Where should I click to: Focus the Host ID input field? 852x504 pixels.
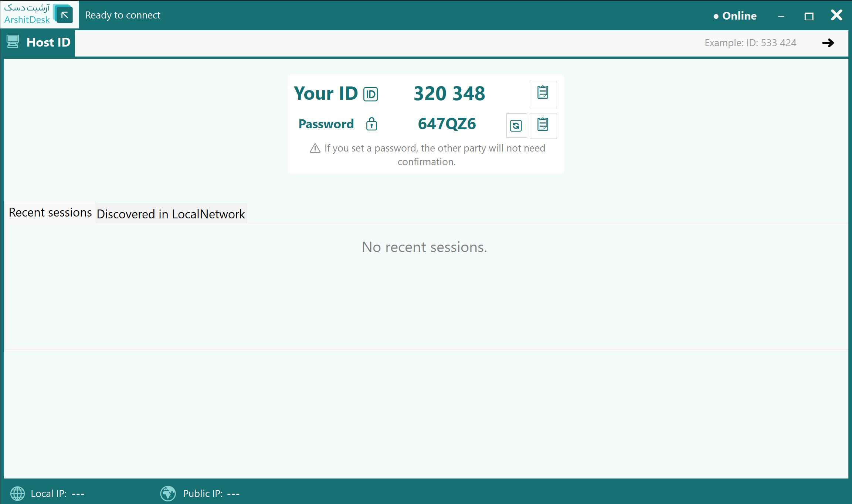(x=461, y=43)
